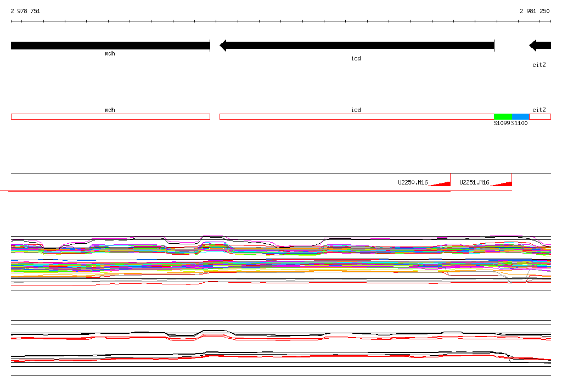Click the end coordinate 2 981 250
This screenshot has width=562, height=392.
coord(535,11)
